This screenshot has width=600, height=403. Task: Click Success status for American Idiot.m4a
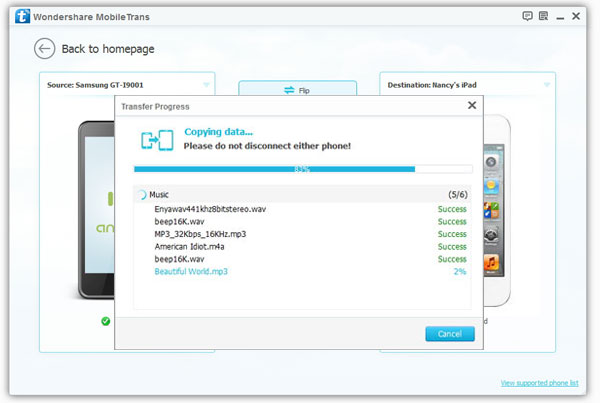point(452,246)
